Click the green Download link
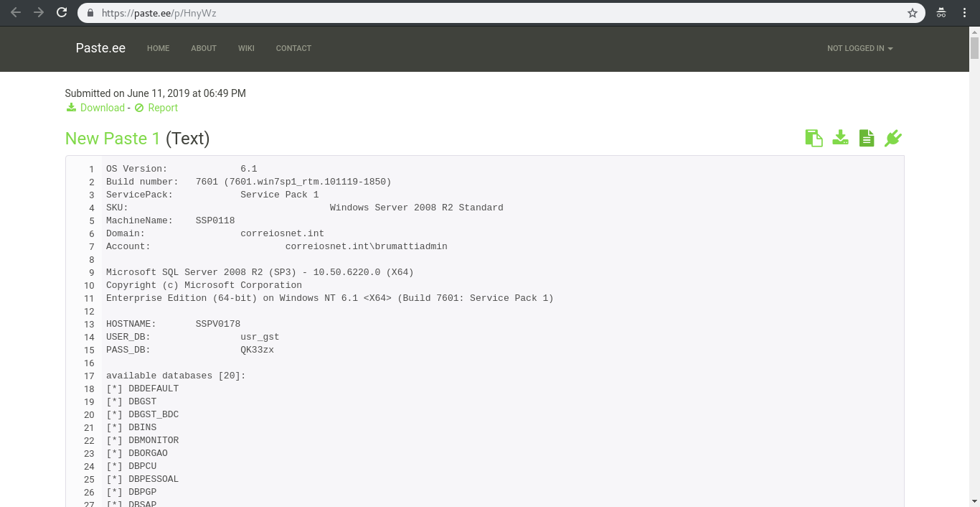Screen dimensions: 980x507 [x=95, y=108]
